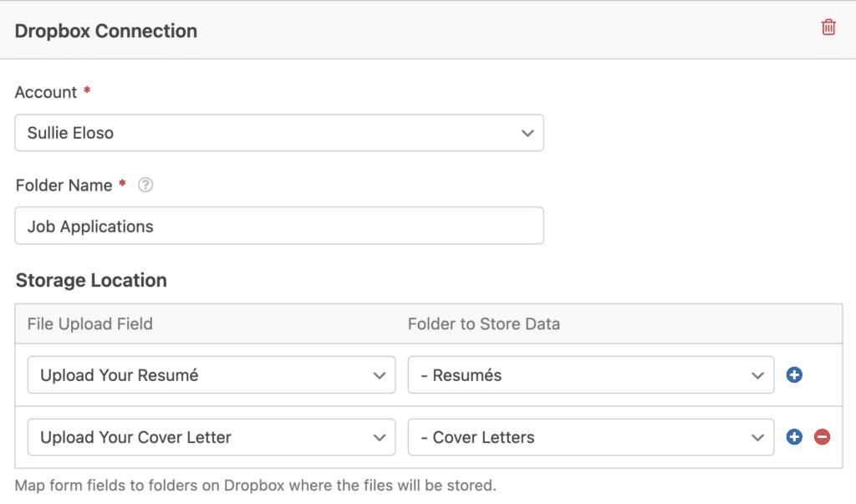Click inside the Job Applications folder name field
Viewport: 856px width, 504px height.
click(x=279, y=226)
